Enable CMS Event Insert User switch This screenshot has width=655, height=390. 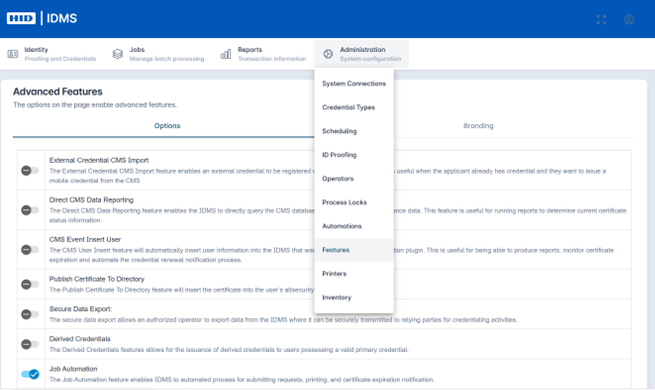30,250
